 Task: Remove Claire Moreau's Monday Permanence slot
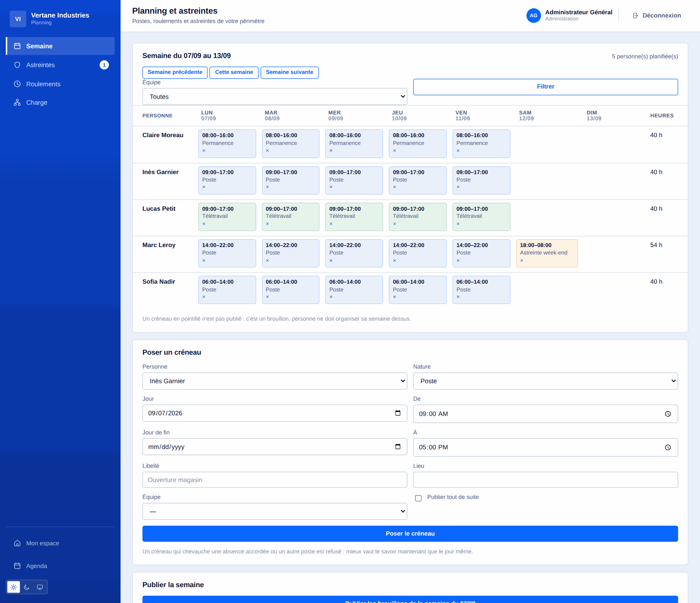click(204, 151)
